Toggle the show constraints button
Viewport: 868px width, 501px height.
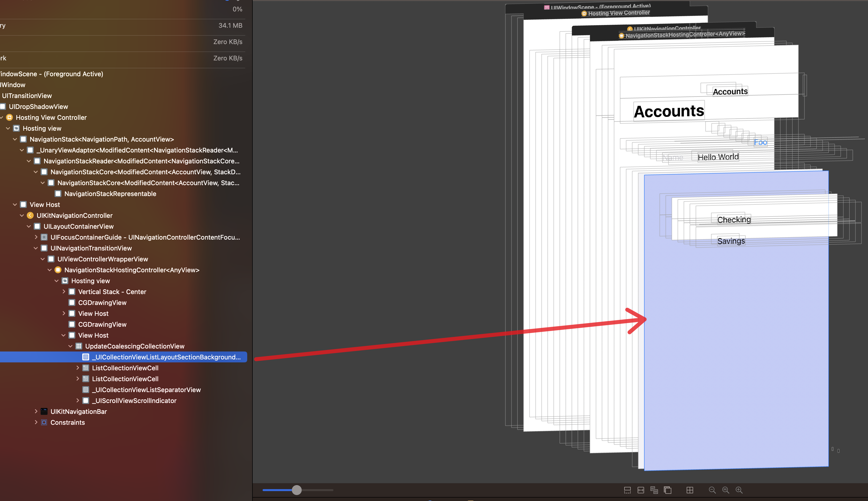pyautogui.click(x=641, y=490)
